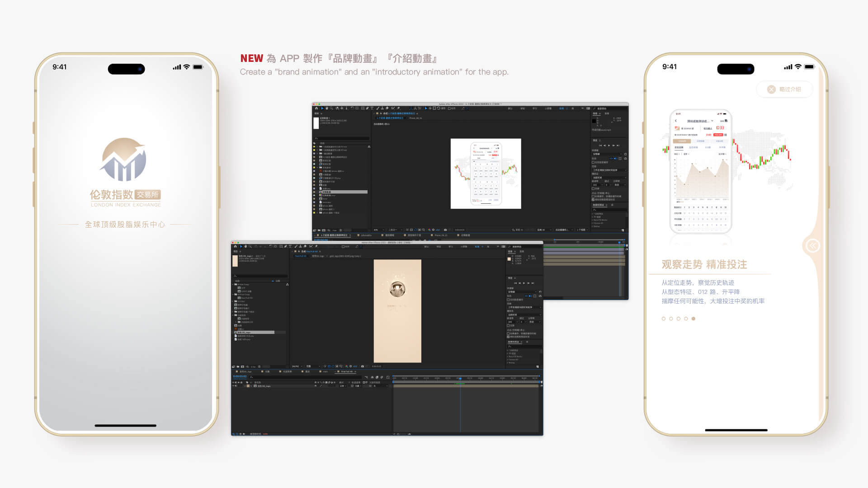Screen dimensions: 868x488
Task: Select the Hand tool in front After Effects window
Action: tap(245, 246)
